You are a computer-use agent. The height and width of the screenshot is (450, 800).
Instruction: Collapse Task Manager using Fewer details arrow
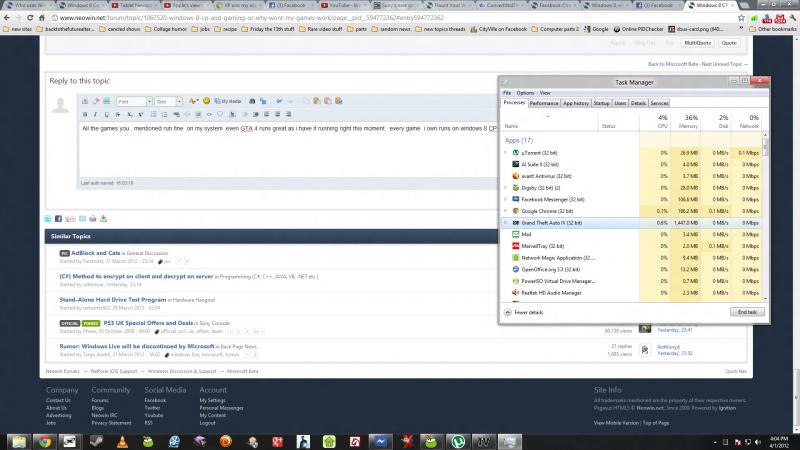coord(508,312)
